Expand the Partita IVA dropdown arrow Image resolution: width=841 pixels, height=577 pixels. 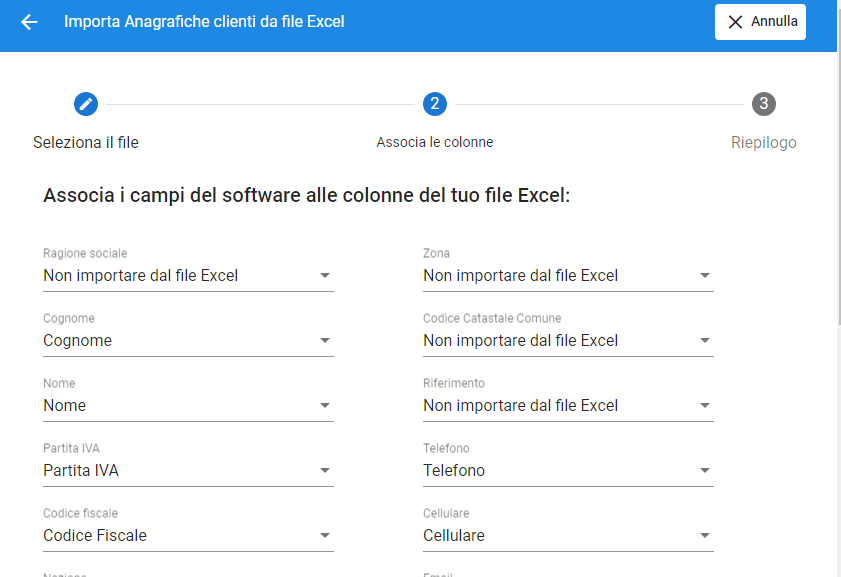[x=325, y=470]
